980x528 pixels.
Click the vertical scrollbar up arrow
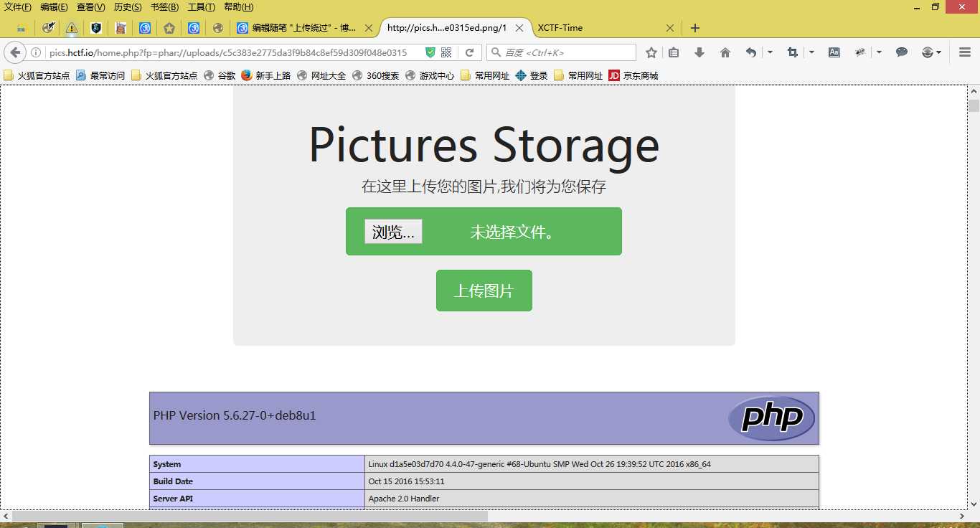pyautogui.click(x=974, y=91)
